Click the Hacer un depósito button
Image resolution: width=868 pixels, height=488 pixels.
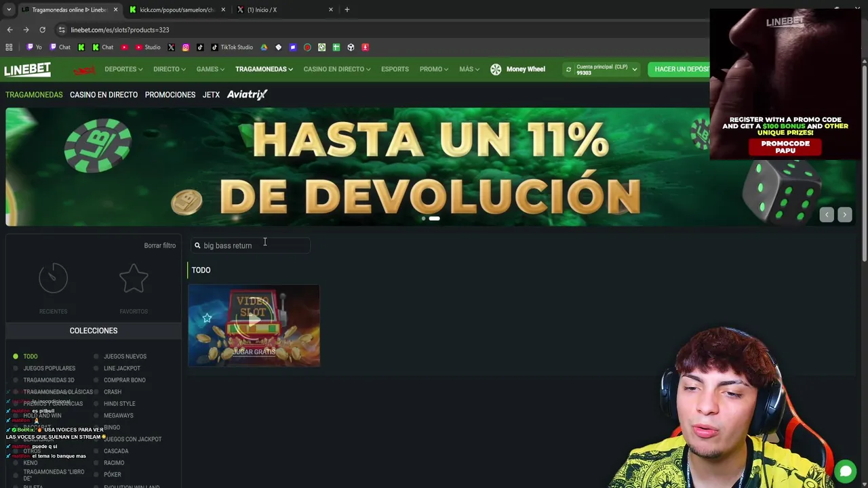[x=680, y=69]
